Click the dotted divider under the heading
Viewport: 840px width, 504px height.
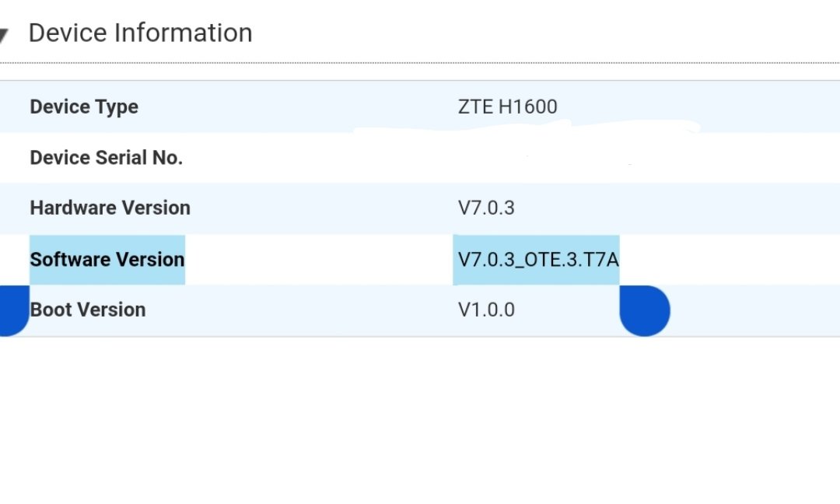tap(420, 63)
